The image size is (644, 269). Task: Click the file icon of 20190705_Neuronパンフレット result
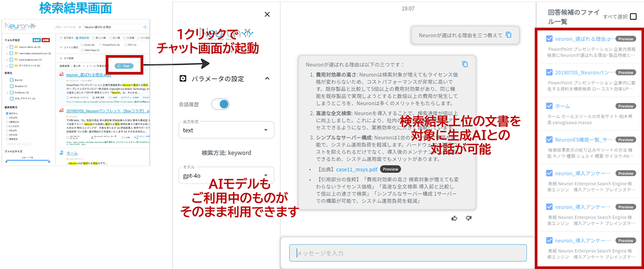click(x=61, y=110)
